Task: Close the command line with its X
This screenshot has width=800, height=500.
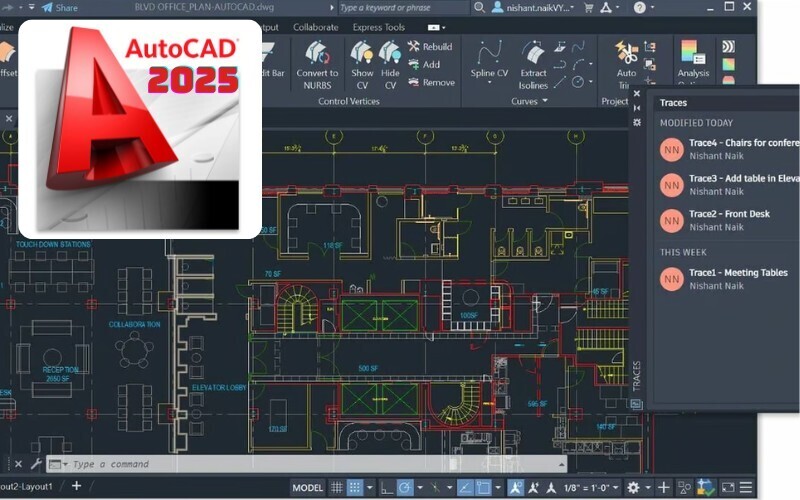Action: 18,464
